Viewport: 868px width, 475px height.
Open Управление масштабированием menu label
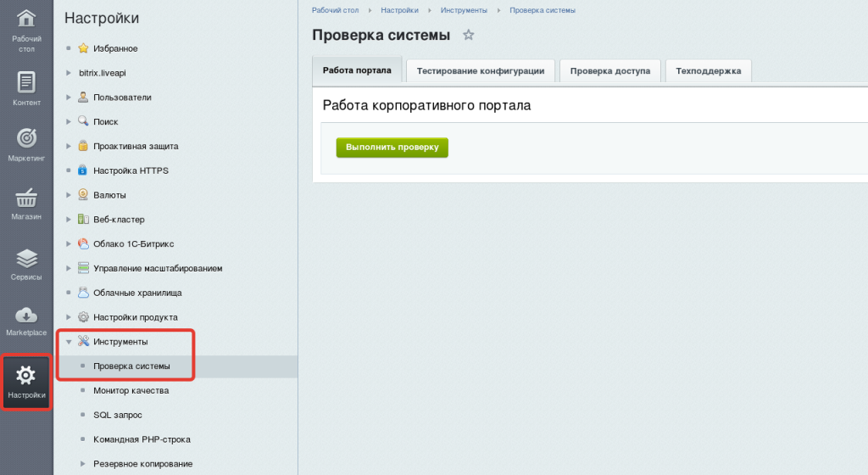(158, 268)
